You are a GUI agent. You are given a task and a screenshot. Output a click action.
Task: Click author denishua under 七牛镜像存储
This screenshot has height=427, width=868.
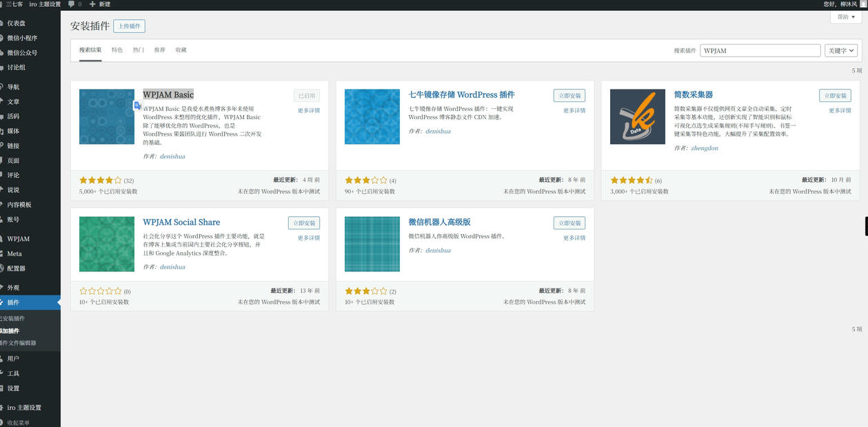[x=438, y=131]
